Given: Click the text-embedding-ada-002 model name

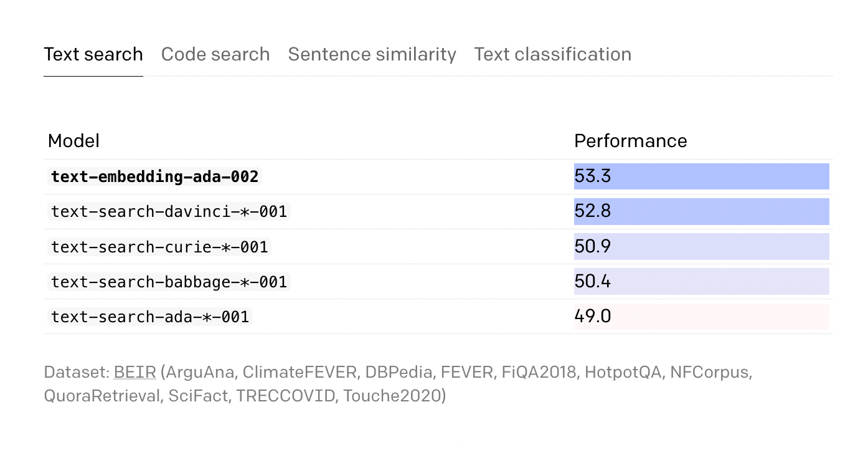Looking at the screenshot, I should (x=154, y=176).
